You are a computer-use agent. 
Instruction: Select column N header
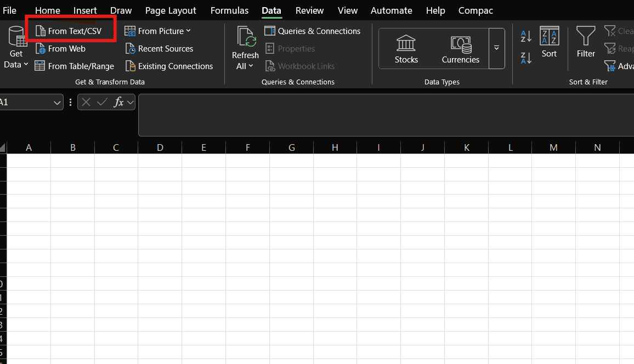click(x=598, y=147)
